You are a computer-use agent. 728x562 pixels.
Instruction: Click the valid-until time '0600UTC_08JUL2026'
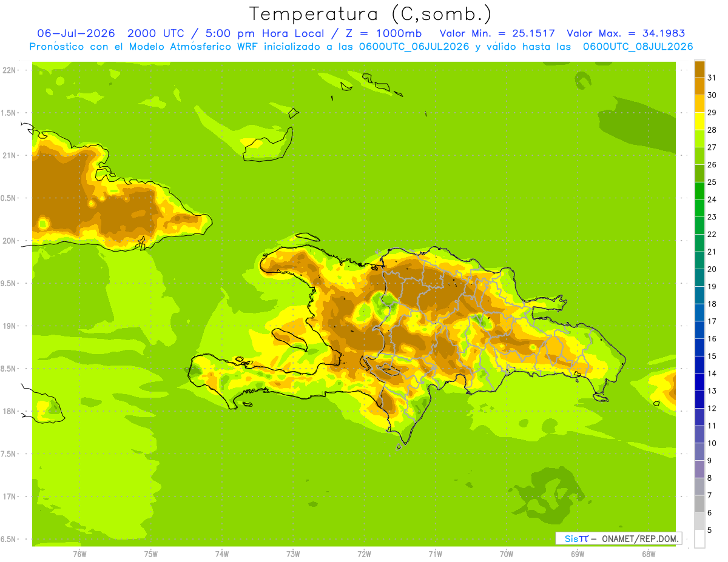[638, 47]
